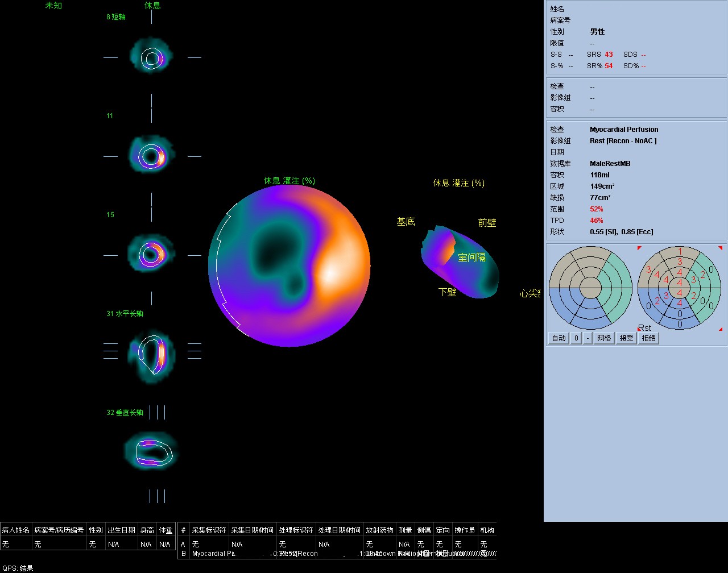728x573 pixels.
Task: Click apex center segment scored 4 in right plot
Action: point(680,283)
